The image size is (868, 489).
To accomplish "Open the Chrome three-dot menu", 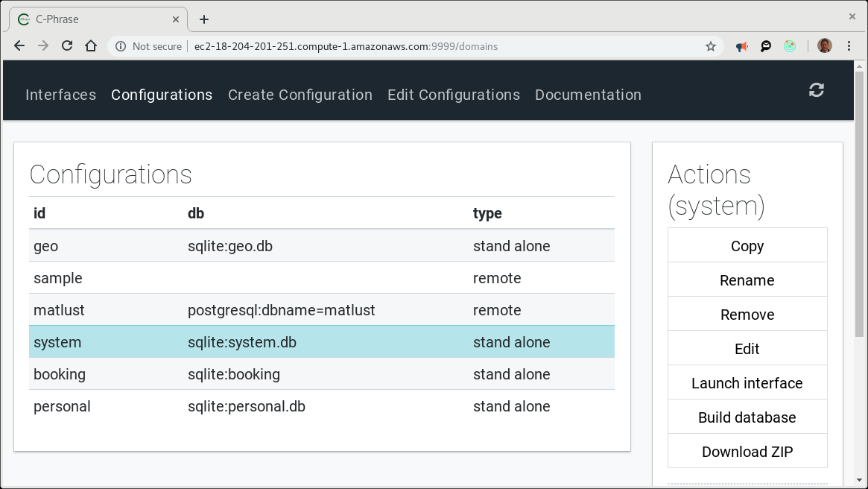I will (849, 46).
